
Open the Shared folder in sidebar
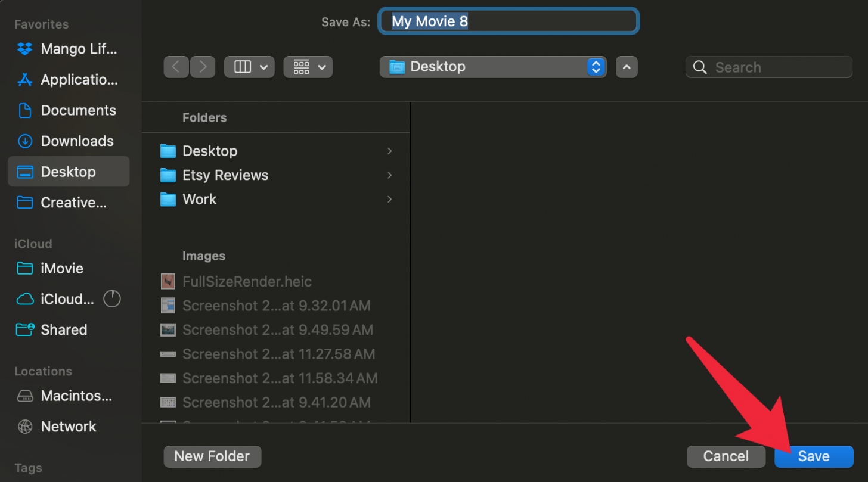click(63, 330)
